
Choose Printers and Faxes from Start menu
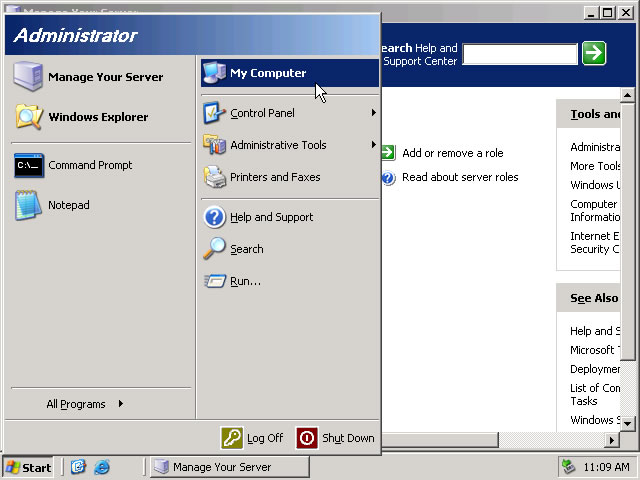pyautogui.click(x=290, y=177)
